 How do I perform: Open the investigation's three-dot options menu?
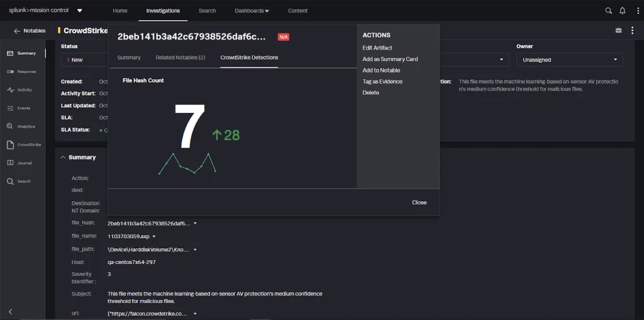tap(633, 30)
